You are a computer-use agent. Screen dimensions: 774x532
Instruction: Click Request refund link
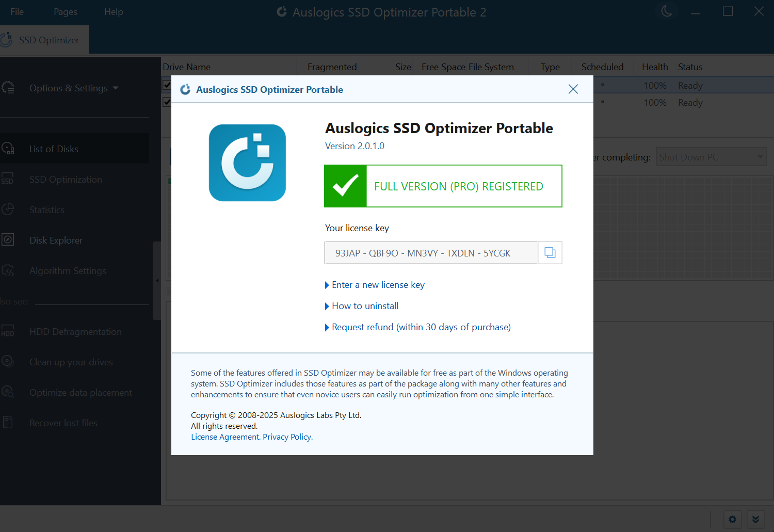click(x=421, y=327)
